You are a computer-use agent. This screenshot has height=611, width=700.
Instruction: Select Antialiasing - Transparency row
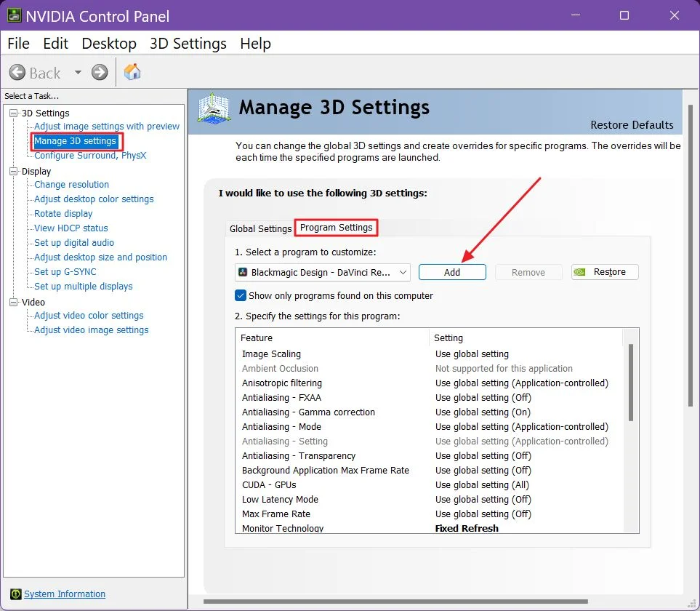[429, 455]
